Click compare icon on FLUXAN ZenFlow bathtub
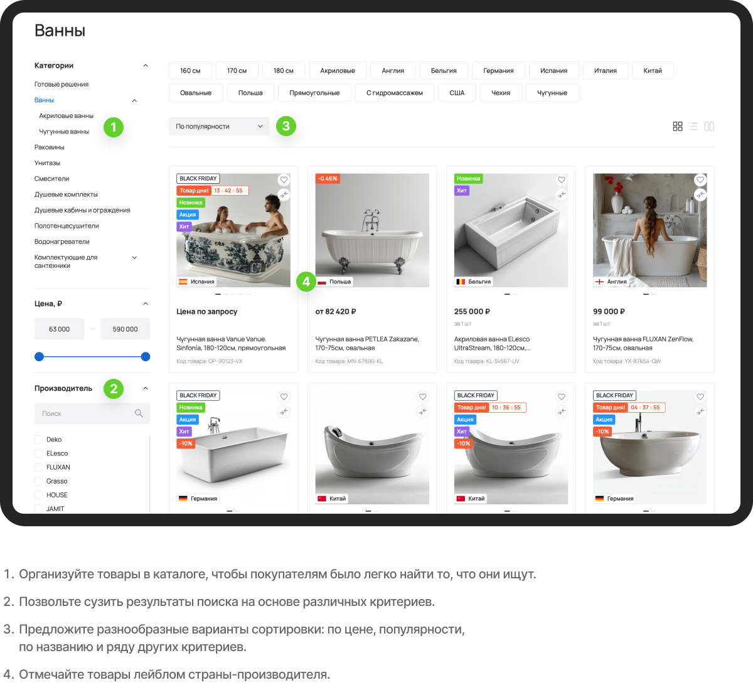 click(700, 194)
